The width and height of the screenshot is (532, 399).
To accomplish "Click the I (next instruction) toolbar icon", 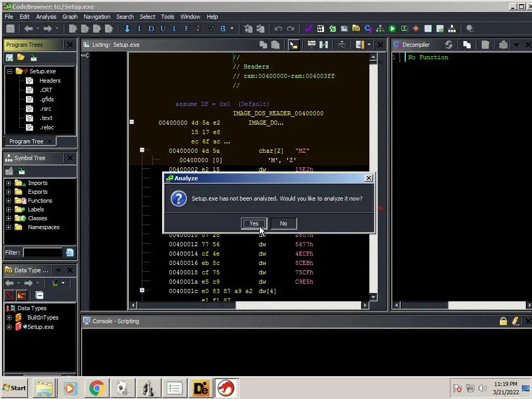I will coord(139,29).
